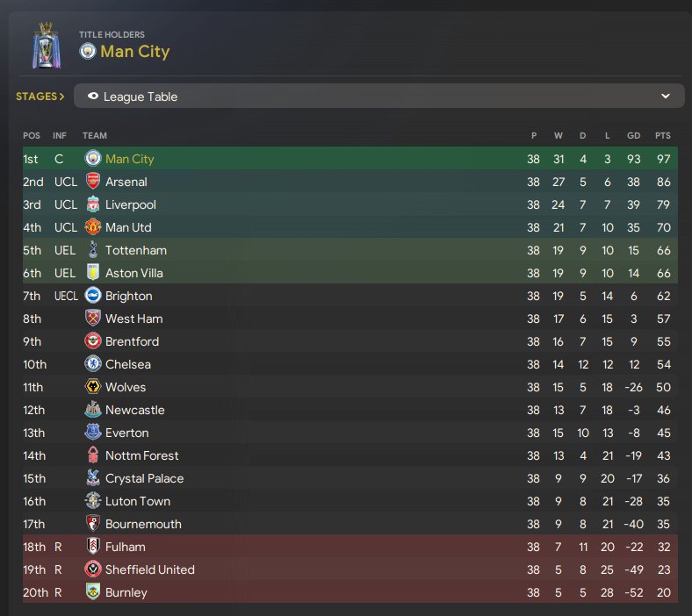
Task: Click the Wolves badge icon
Action: pyautogui.click(x=92, y=387)
